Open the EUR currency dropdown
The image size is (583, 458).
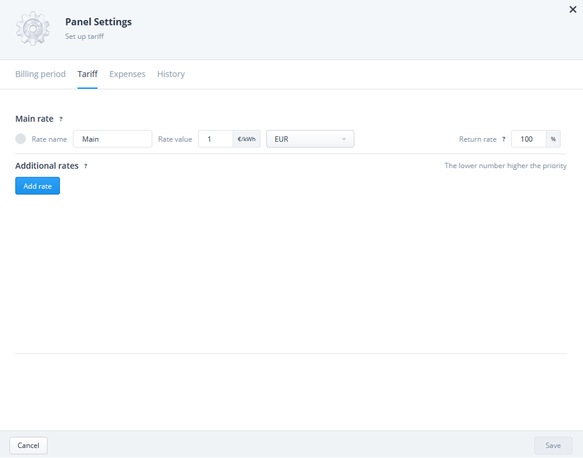[x=310, y=139]
